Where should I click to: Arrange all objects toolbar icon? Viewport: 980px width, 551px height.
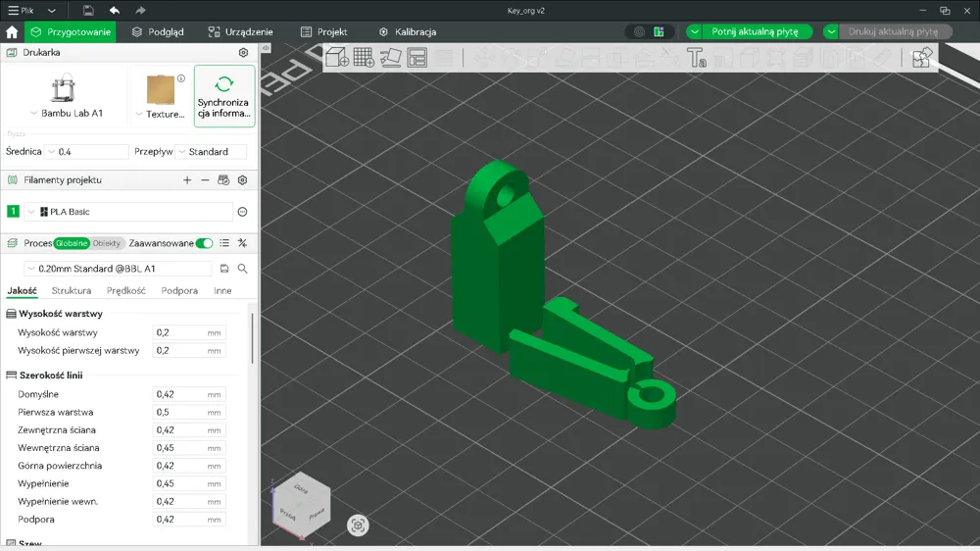(416, 58)
